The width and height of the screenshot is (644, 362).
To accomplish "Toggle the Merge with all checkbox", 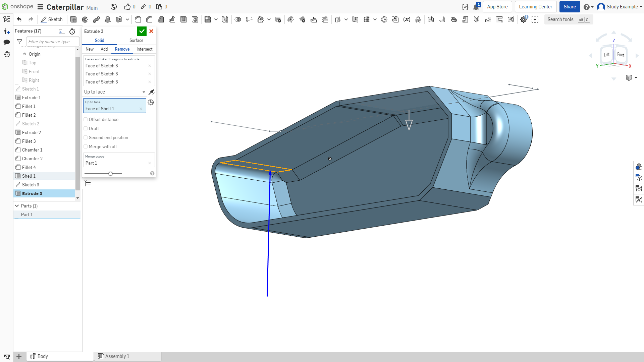I will pos(86,146).
